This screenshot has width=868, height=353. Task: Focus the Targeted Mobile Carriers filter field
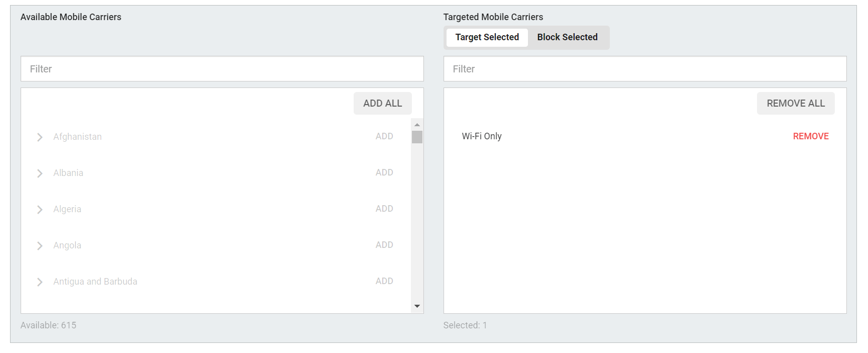[x=645, y=69]
